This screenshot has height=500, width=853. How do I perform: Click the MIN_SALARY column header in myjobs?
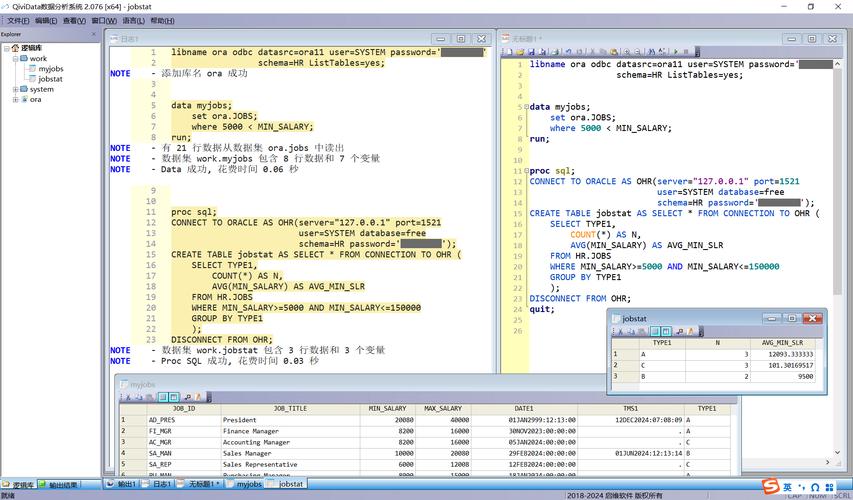click(387, 408)
